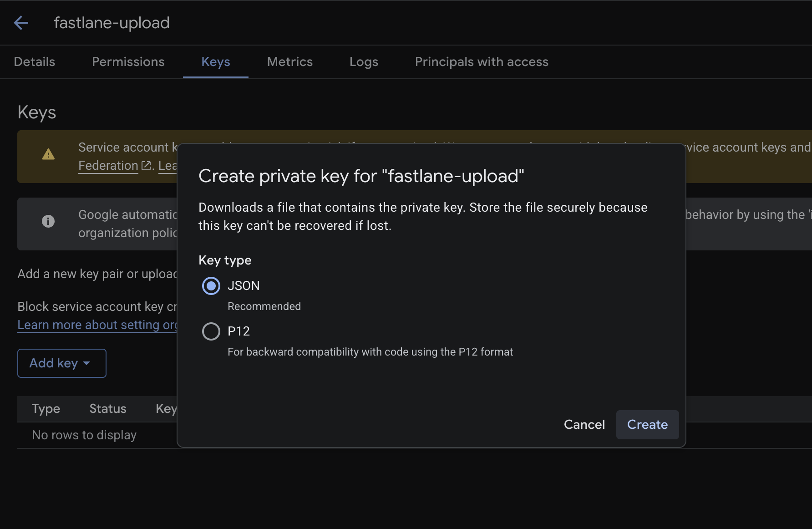Switch to the Metrics tab
This screenshot has height=529, width=812.
(x=290, y=62)
